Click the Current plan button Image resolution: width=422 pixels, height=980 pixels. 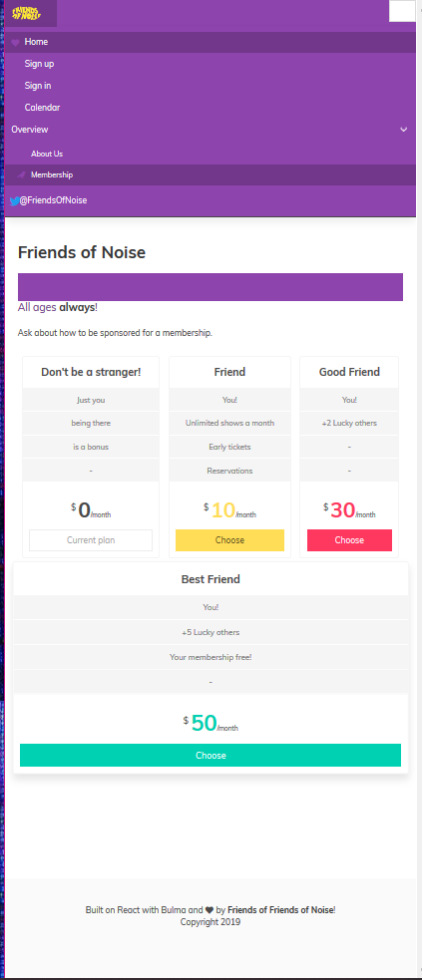(91, 540)
